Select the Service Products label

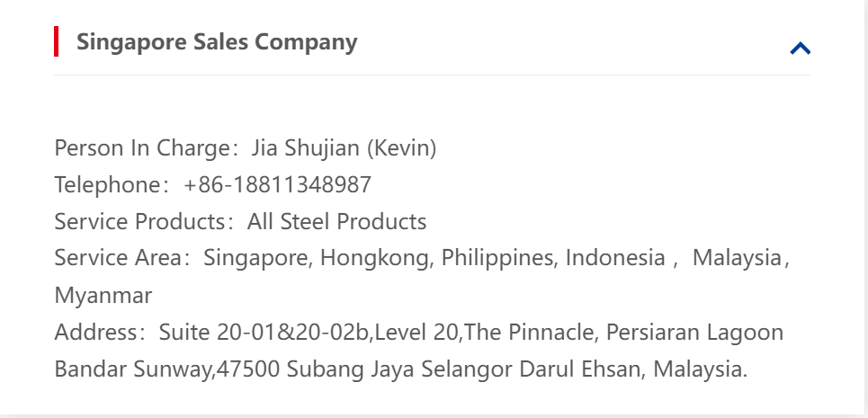coord(139,221)
